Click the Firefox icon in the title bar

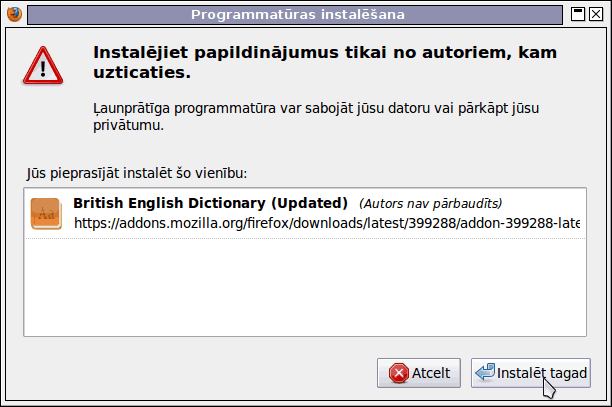tap(14, 14)
